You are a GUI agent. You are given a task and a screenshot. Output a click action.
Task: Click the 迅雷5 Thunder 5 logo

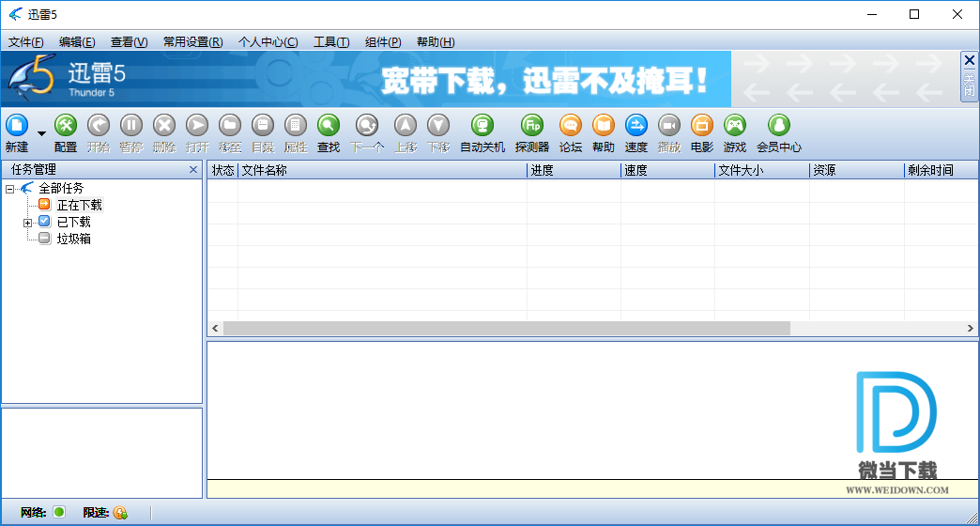(67, 78)
